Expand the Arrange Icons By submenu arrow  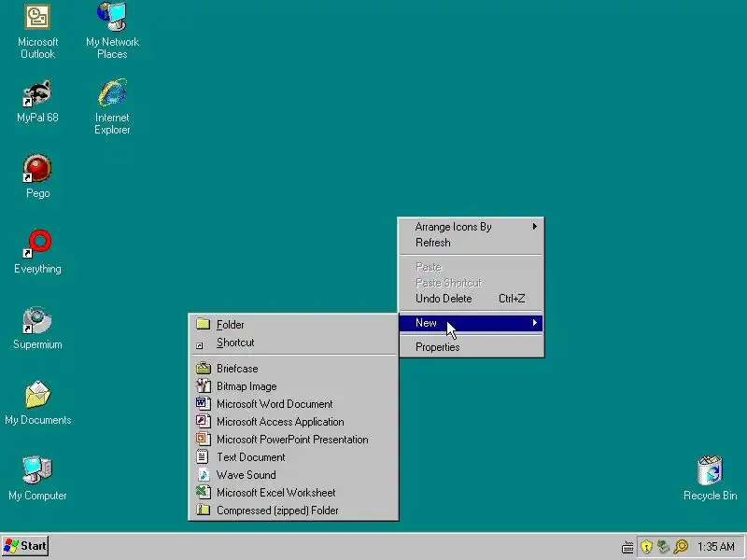[534, 227]
